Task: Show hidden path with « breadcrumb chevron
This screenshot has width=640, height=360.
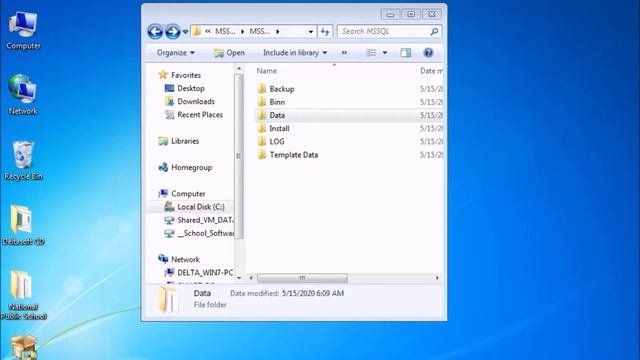Action: (208, 31)
